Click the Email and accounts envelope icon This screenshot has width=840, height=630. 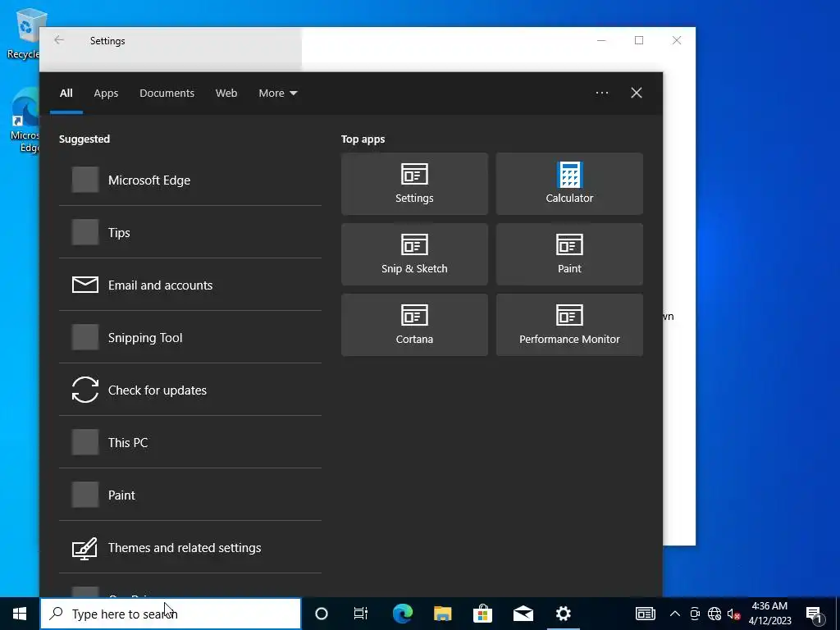pos(85,285)
